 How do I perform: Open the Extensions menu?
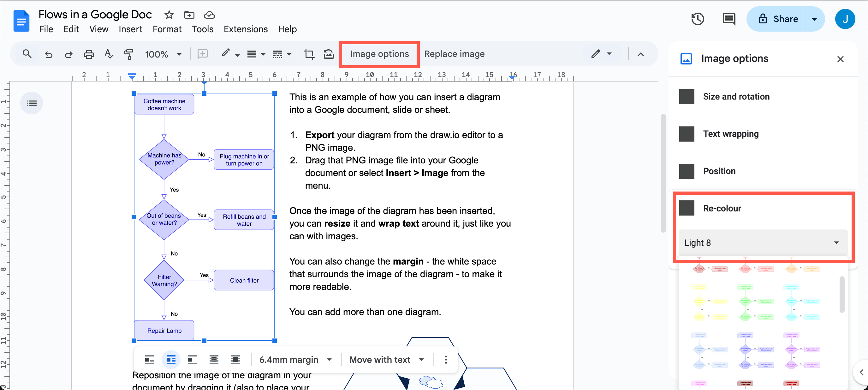[x=246, y=29]
